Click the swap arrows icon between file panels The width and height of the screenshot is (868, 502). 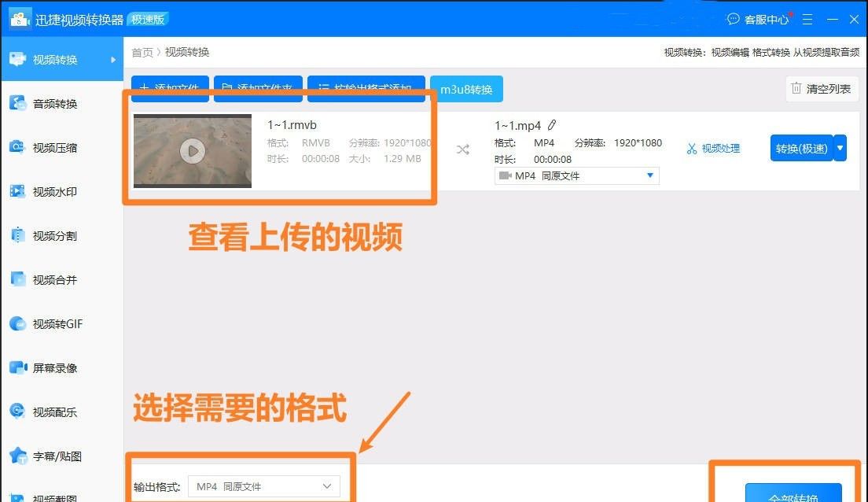point(463,148)
